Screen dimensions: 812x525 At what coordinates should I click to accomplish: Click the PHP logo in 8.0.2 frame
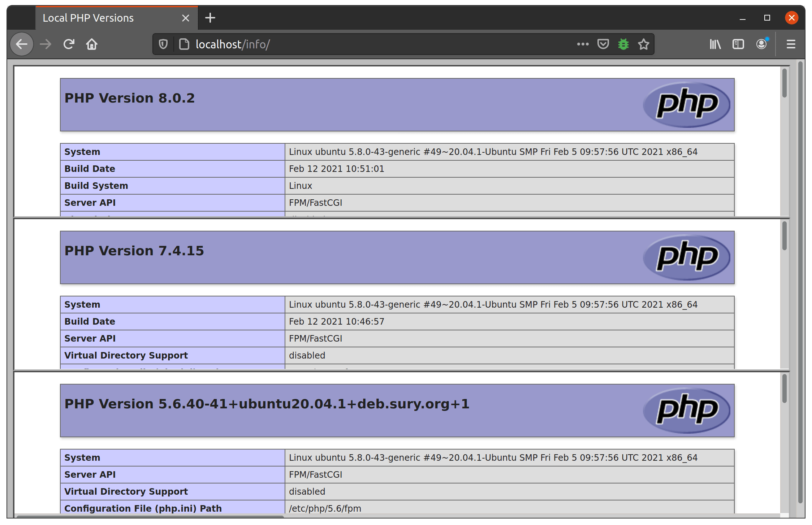pyautogui.click(x=687, y=105)
